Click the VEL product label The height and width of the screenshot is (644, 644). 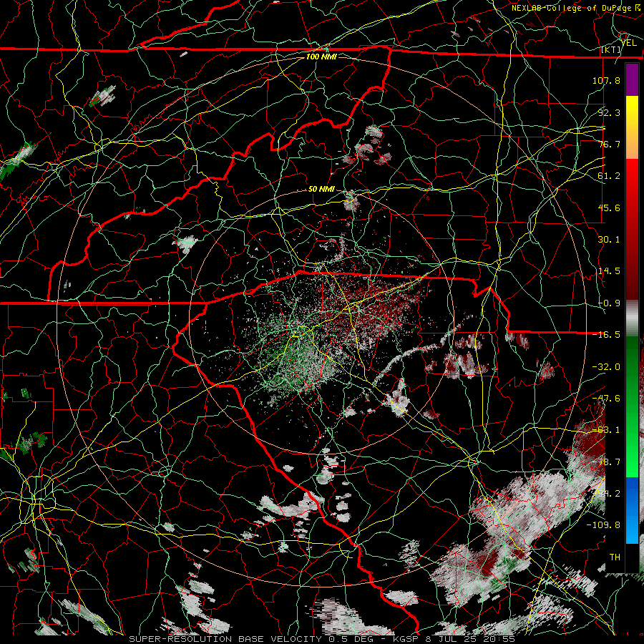click(629, 43)
